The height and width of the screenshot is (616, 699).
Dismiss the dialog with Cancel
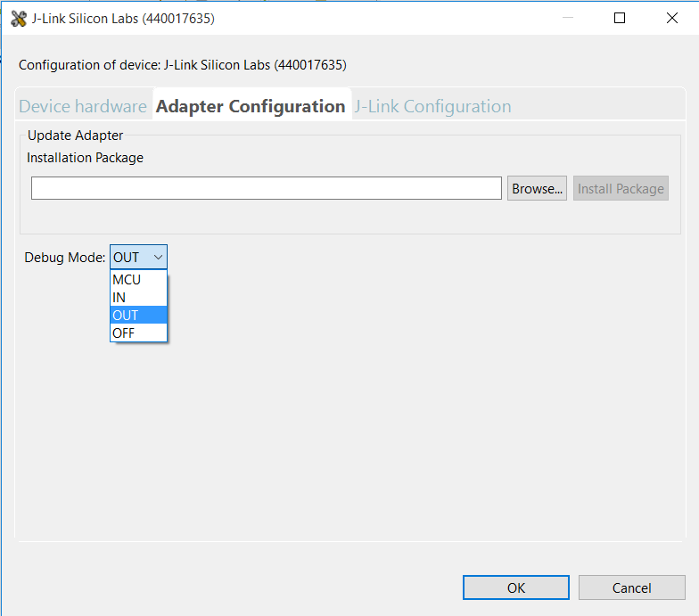(631, 587)
